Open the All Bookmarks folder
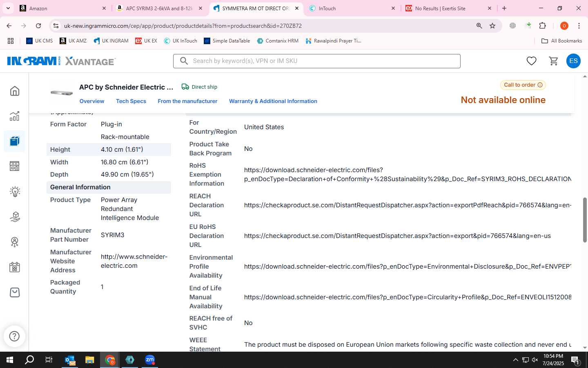Image resolution: width=588 pixels, height=368 pixels. (x=561, y=41)
